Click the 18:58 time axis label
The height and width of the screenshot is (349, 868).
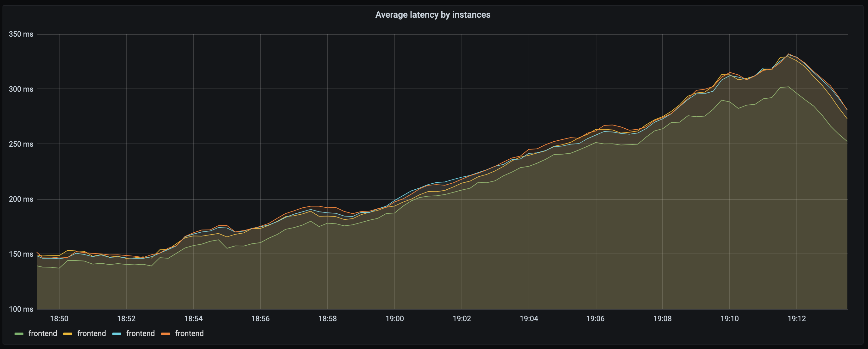(x=328, y=319)
